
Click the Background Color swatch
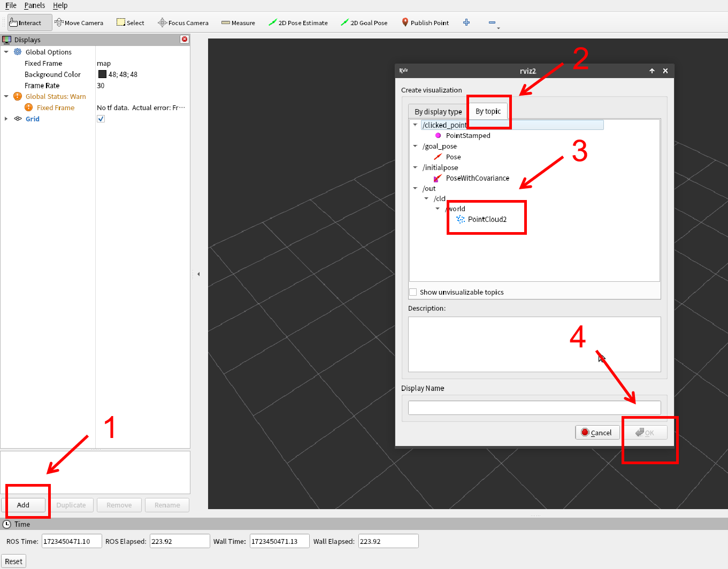[102, 74]
